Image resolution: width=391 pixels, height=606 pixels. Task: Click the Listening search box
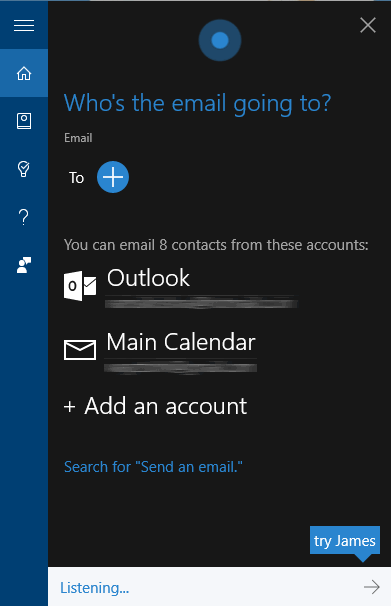(x=219, y=587)
